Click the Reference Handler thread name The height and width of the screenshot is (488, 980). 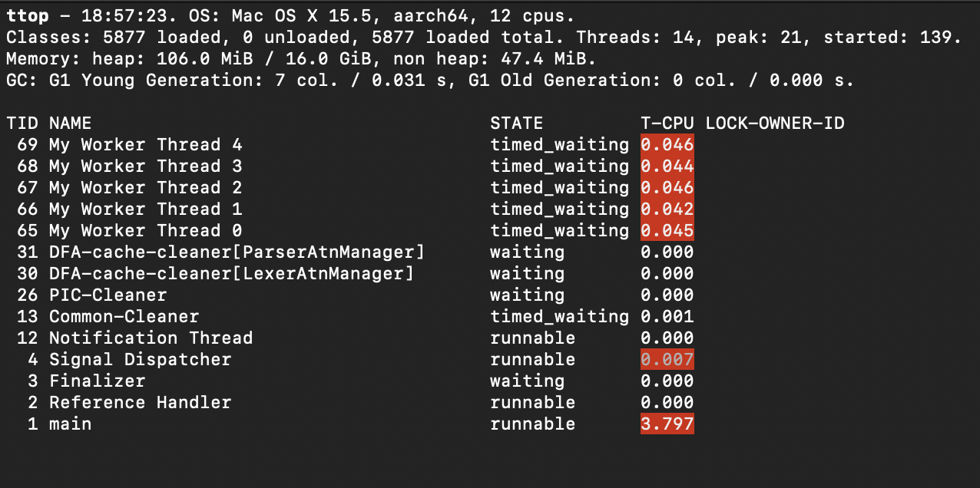(x=140, y=403)
